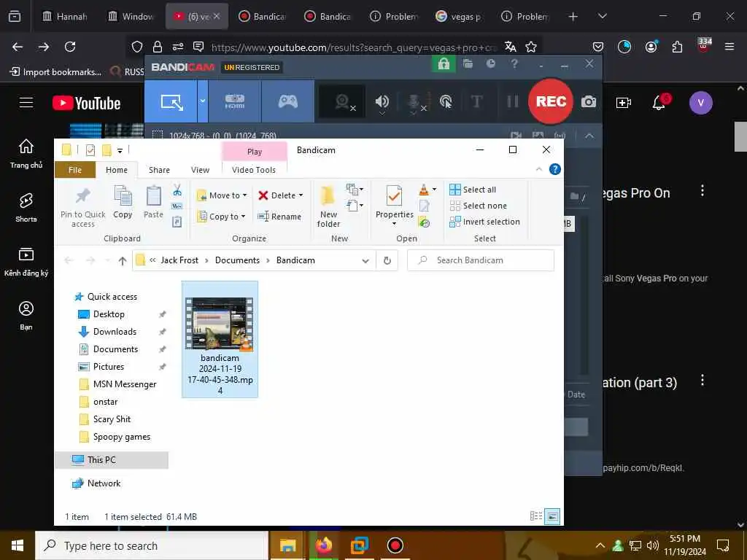Click the Cut scissors icon

pos(177,190)
